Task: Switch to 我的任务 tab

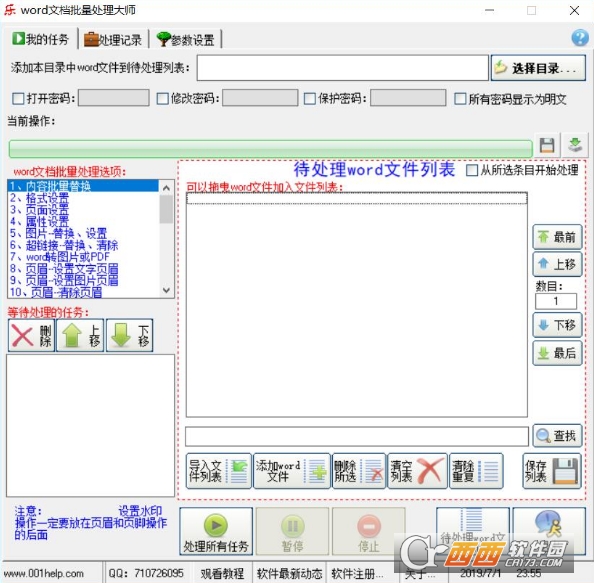Action: [x=40, y=39]
